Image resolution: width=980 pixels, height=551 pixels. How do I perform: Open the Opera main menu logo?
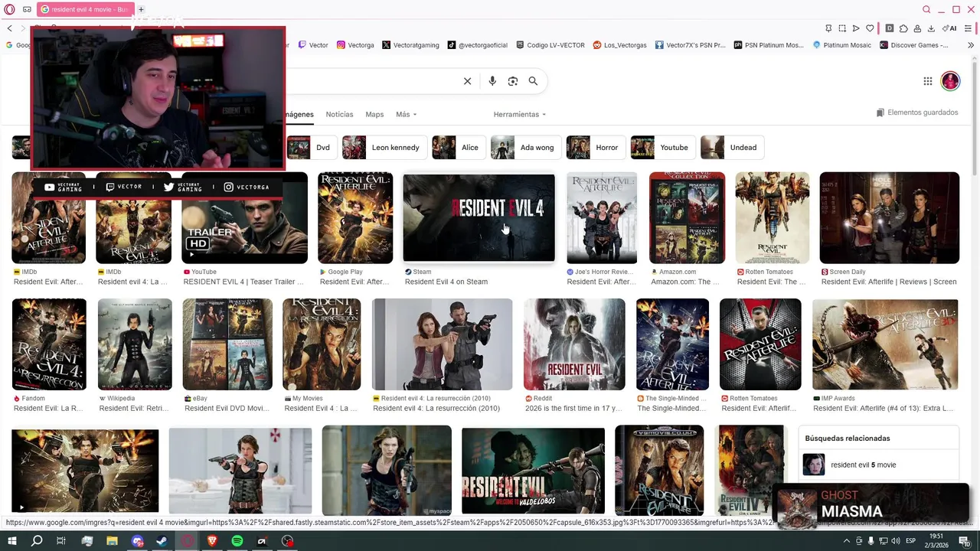coord(10,9)
